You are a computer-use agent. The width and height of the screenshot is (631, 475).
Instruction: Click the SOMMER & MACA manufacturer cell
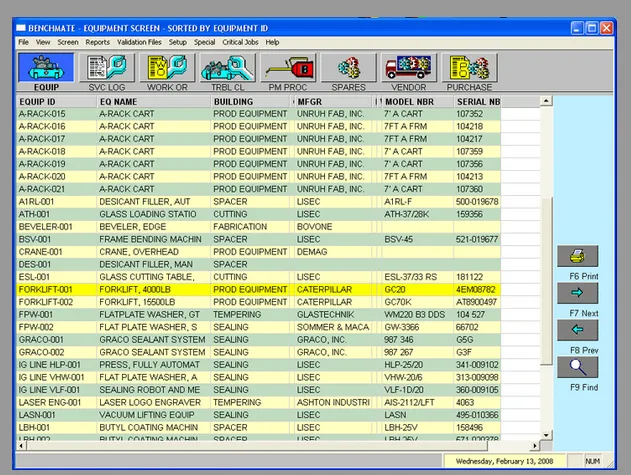(x=333, y=327)
